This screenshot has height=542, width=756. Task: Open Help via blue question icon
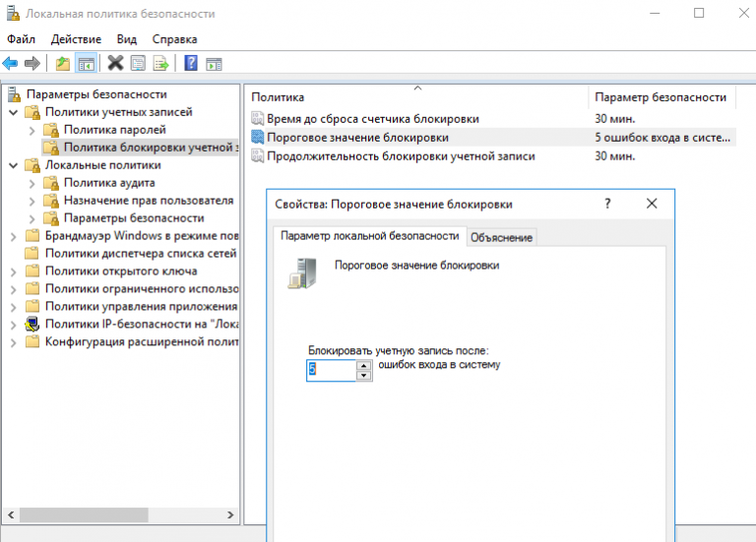pyautogui.click(x=191, y=64)
